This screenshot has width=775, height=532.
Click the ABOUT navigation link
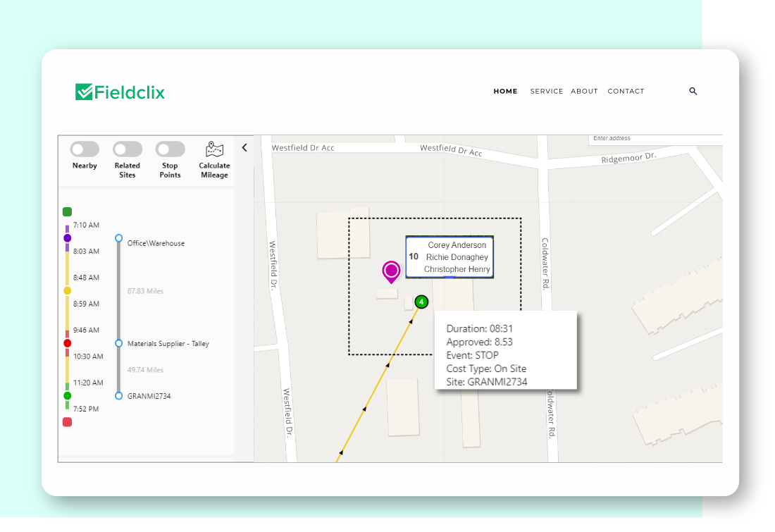(x=584, y=92)
